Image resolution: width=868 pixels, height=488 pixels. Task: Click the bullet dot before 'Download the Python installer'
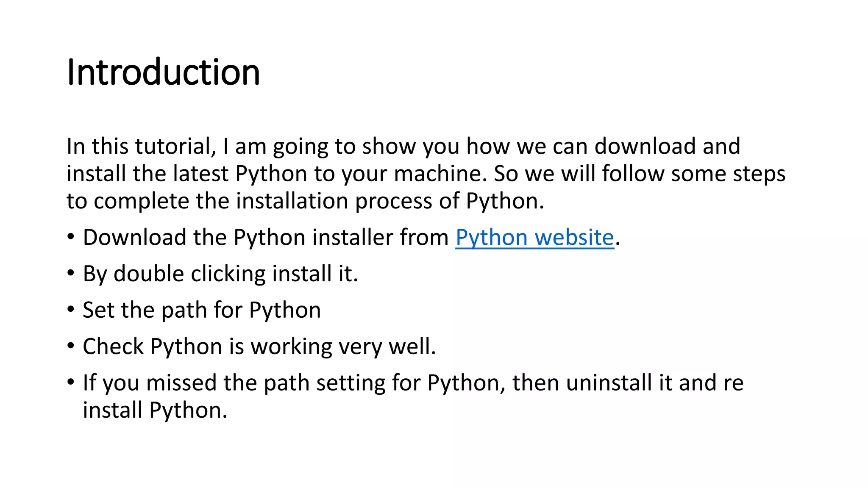pos(71,237)
